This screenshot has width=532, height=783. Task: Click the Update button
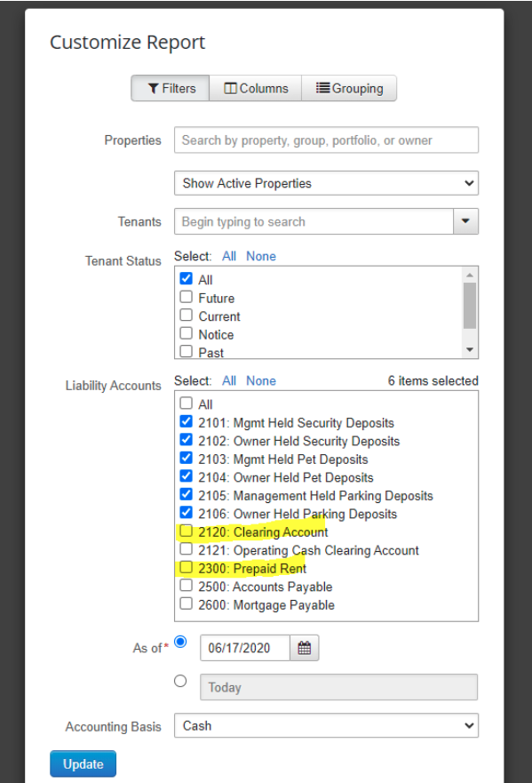83,763
